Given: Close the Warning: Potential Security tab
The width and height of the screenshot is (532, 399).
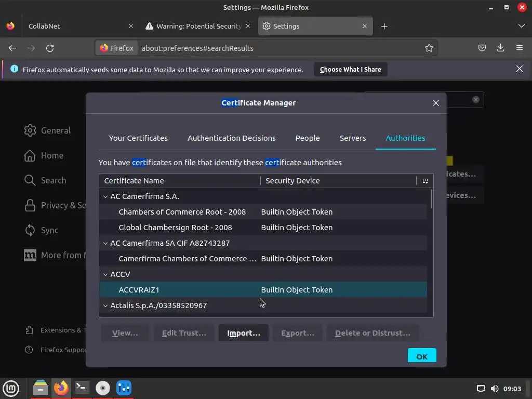Looking at the screenshot, I should coord(248,26).
